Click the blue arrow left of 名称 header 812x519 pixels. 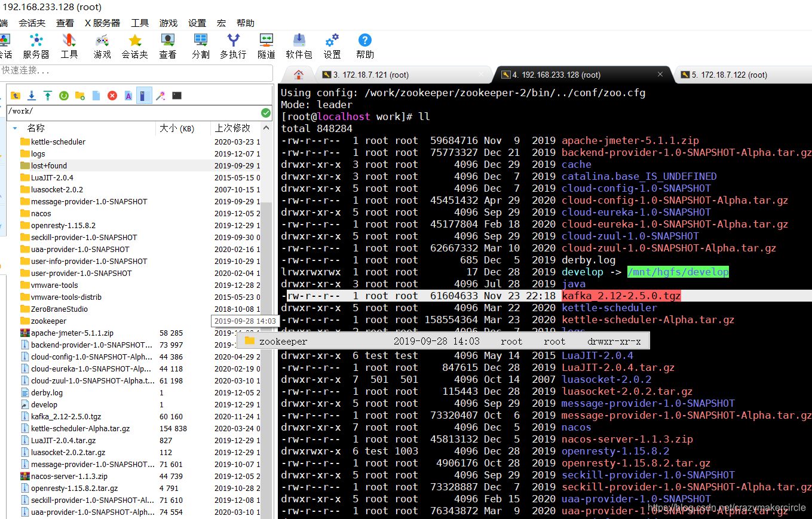(x=15, y=128)
